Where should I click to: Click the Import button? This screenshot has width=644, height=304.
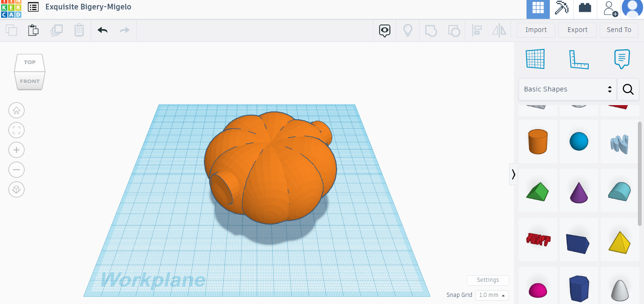point(536,30)
